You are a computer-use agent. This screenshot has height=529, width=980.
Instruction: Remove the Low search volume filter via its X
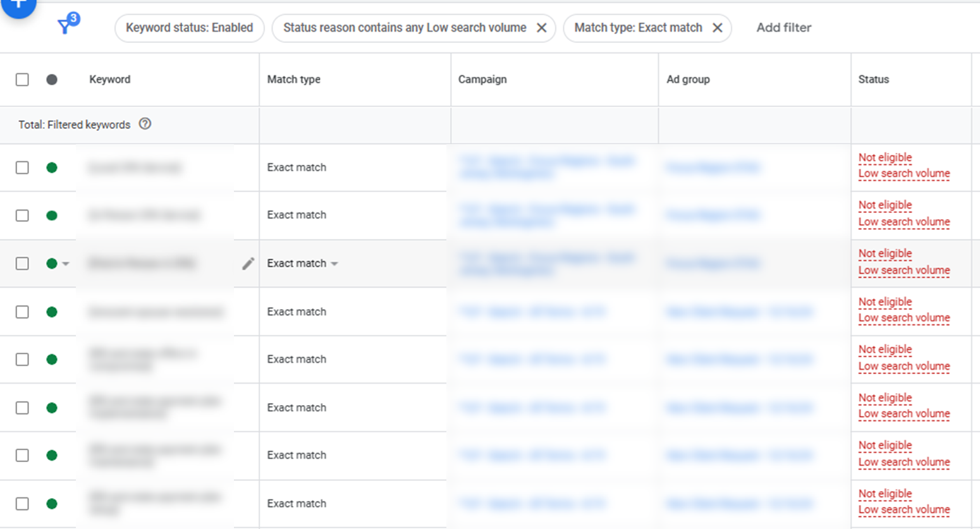pos(541,28)
